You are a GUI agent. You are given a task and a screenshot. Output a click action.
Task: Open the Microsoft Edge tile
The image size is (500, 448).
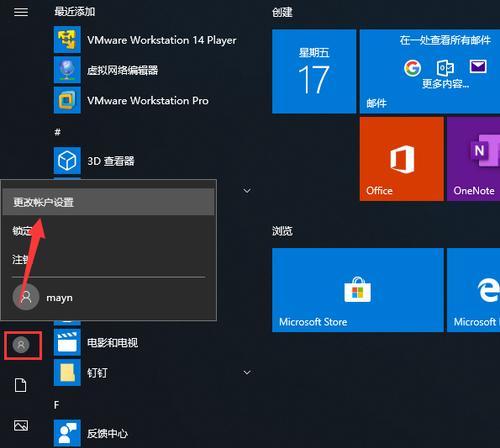[474, 290]
